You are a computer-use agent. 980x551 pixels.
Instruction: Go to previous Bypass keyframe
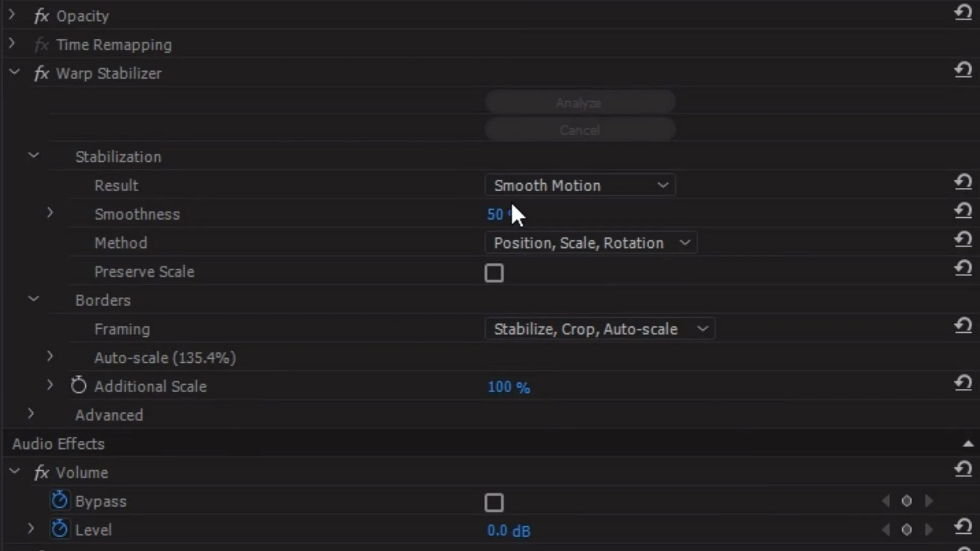tap(886, 502)
